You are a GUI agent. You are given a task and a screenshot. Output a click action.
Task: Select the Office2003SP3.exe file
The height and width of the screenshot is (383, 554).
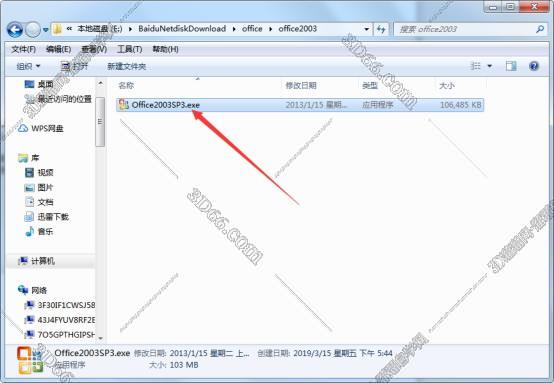click(300, 105)
